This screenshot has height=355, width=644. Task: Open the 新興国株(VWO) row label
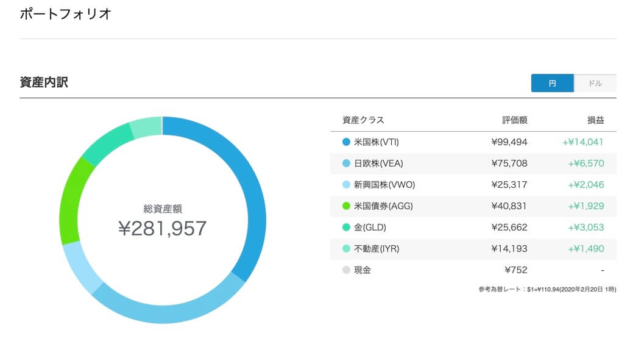point(384,185)
